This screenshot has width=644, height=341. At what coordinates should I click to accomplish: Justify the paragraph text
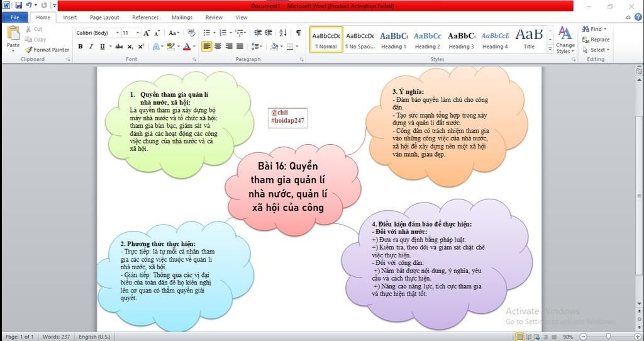coord(239,47)
